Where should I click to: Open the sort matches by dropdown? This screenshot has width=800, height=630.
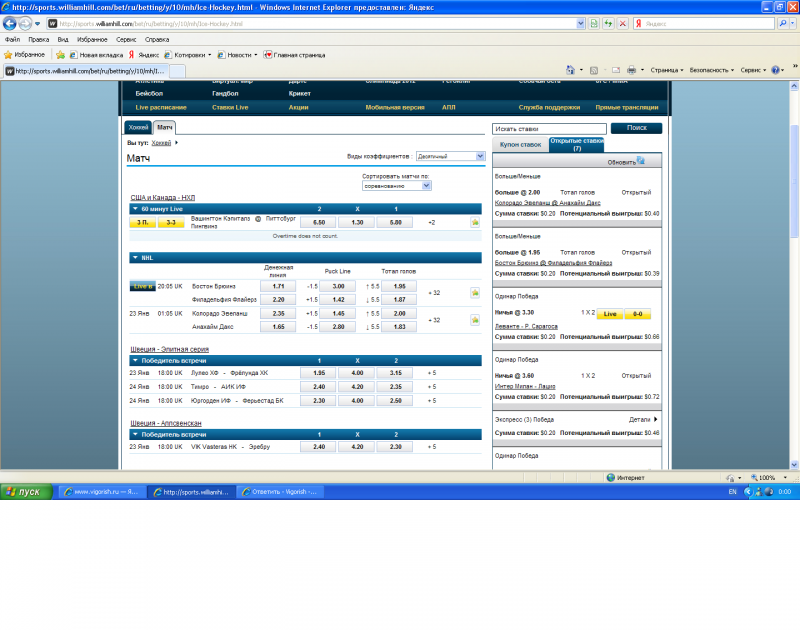396,186
